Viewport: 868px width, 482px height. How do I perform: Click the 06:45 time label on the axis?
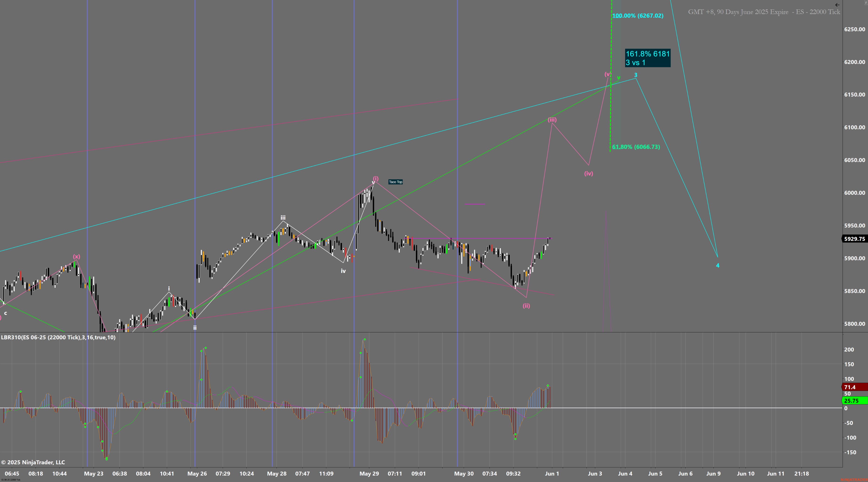(x=12, y=474)
